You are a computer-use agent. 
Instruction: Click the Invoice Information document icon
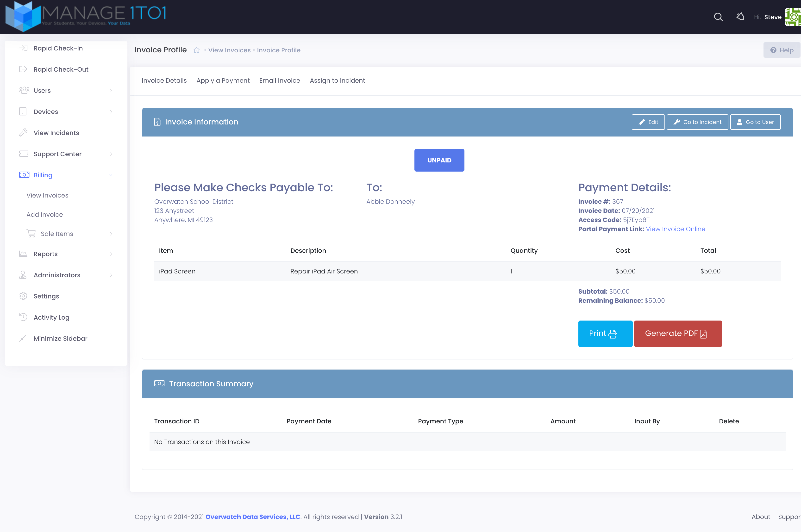click(157, 122)
